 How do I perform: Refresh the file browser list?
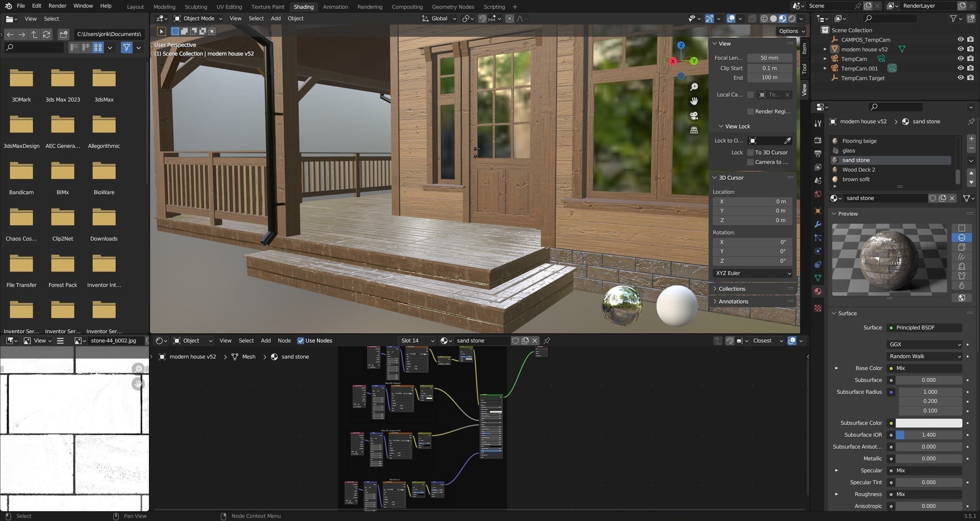(46, 34)
